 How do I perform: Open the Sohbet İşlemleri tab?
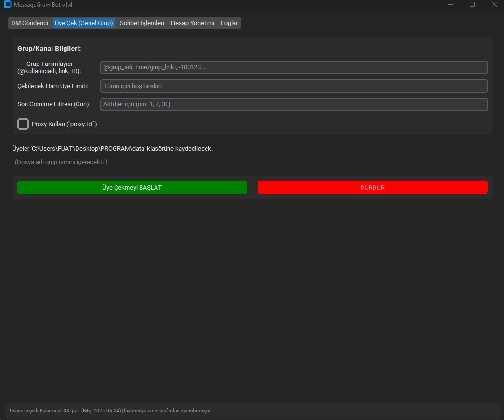pyautogui.click(x=142, y=23)
